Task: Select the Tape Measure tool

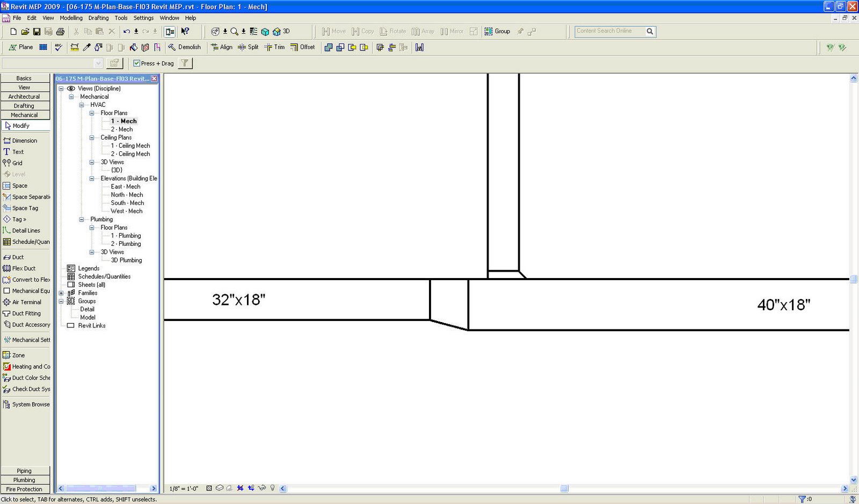Action: [x=75, y=47]
